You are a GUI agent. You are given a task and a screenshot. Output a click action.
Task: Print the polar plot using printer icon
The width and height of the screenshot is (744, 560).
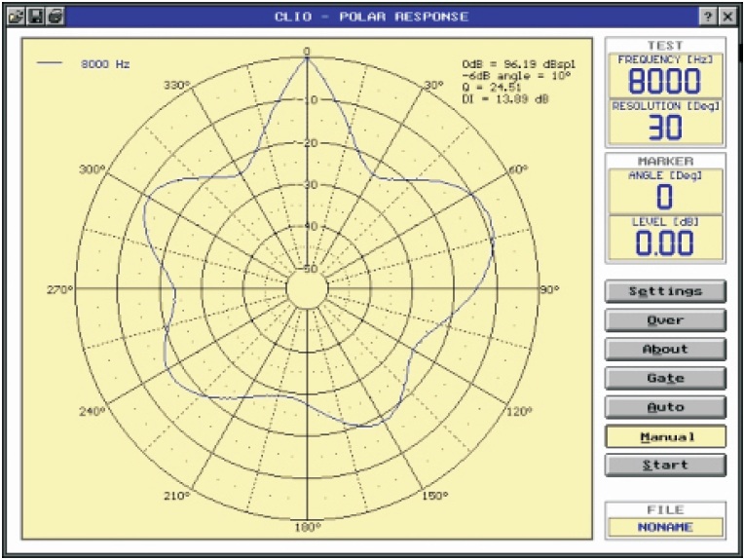(56, 17)
